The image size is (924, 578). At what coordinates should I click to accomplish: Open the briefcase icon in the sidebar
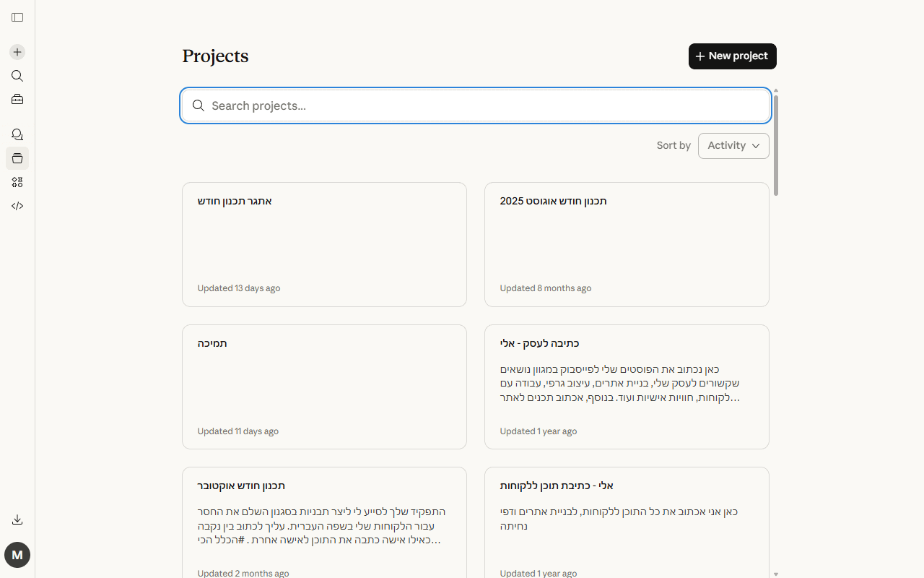[x=17, y=100]
